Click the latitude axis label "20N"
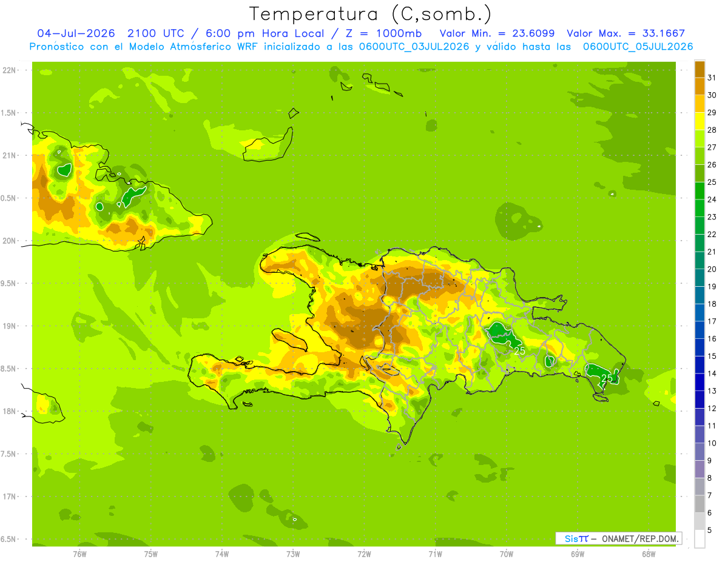 [8, 241]
